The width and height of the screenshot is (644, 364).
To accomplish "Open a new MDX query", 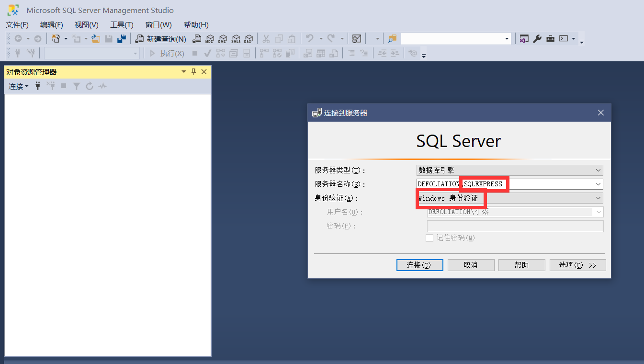I will coord(210,39).
